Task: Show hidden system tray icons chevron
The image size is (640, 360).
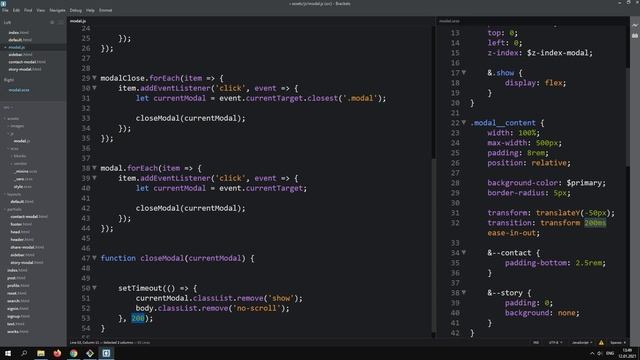Action: click(x=592, y=353)
